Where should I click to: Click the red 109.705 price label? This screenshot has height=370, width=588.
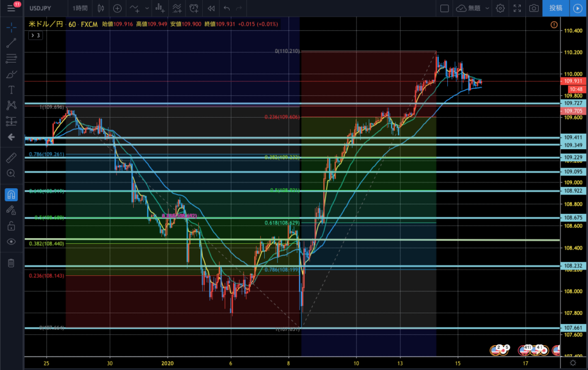click(574, 111)
